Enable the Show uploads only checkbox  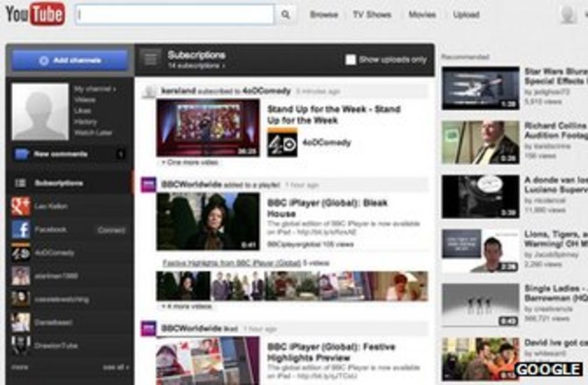[x=351, y=60]
